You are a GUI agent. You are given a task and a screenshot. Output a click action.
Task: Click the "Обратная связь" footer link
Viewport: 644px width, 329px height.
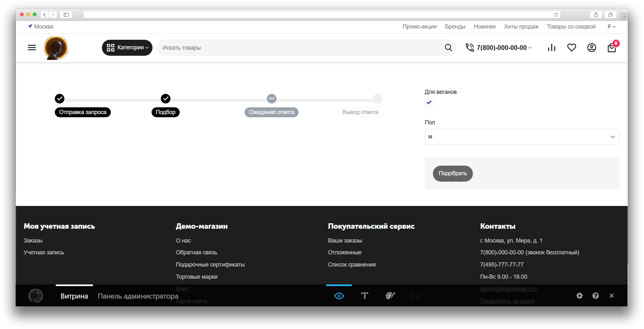pos(196,252)
